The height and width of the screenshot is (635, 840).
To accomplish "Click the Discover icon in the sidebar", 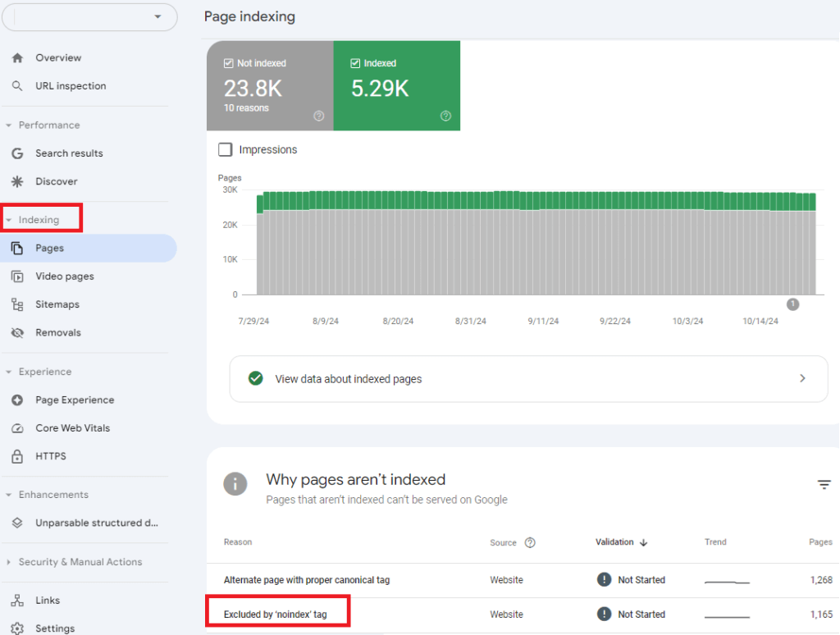I will tap(16, 181).
